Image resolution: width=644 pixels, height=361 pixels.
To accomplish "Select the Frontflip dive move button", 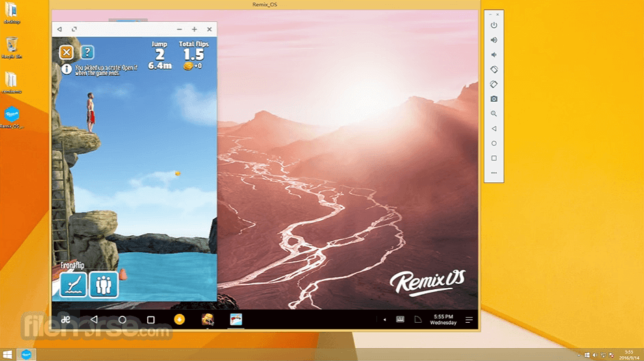I will point(73,284).
